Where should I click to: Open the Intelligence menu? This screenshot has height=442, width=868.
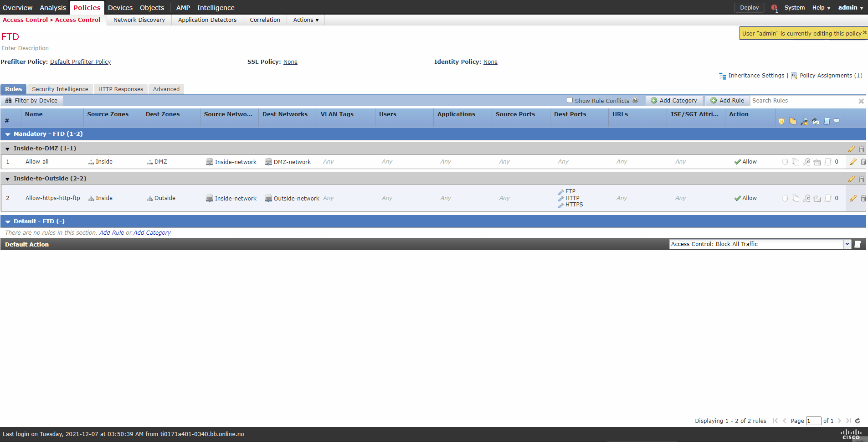[216, 8]
